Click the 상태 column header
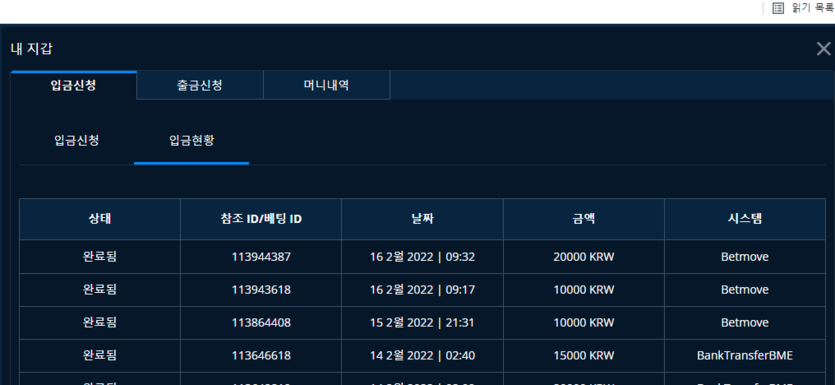Screen dimensions: 835x385 [x=100, y=219]
